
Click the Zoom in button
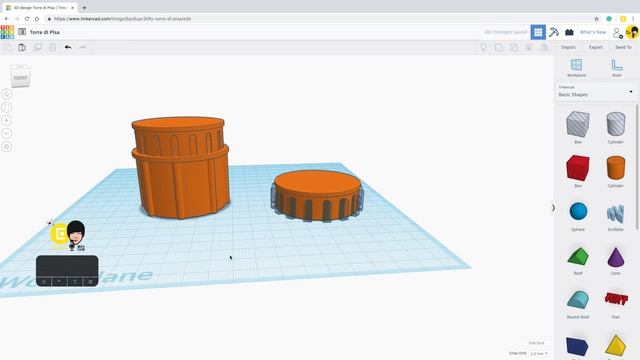coord(7,120)
